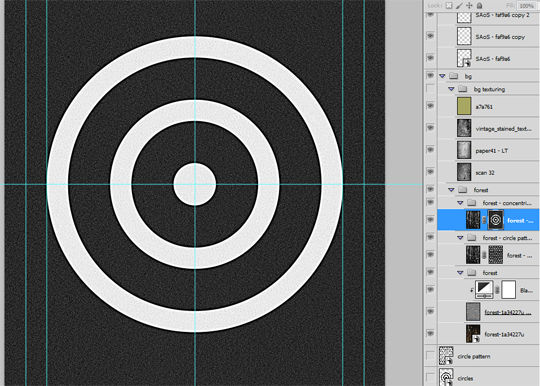This screenshot has width=540, height=386.
Task: Select the circle pattern layer name
Action: [474, 356]
